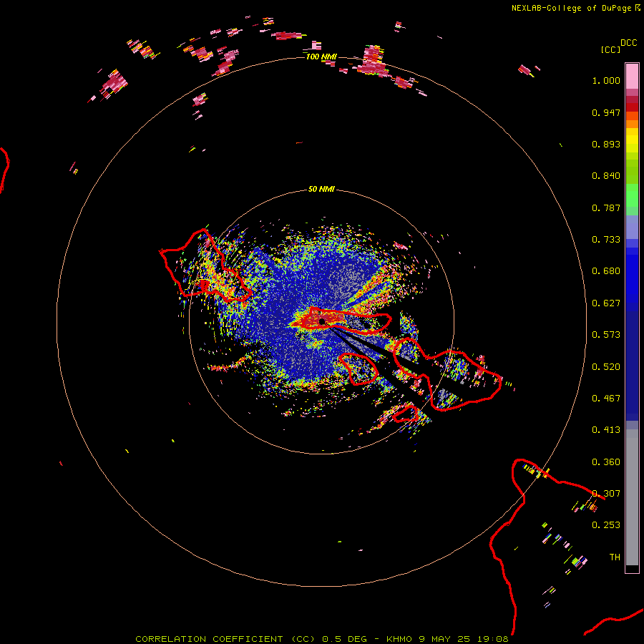644x644 pixels.
Task: Click the black radar site dot at center
Action: tap(322, 321)
